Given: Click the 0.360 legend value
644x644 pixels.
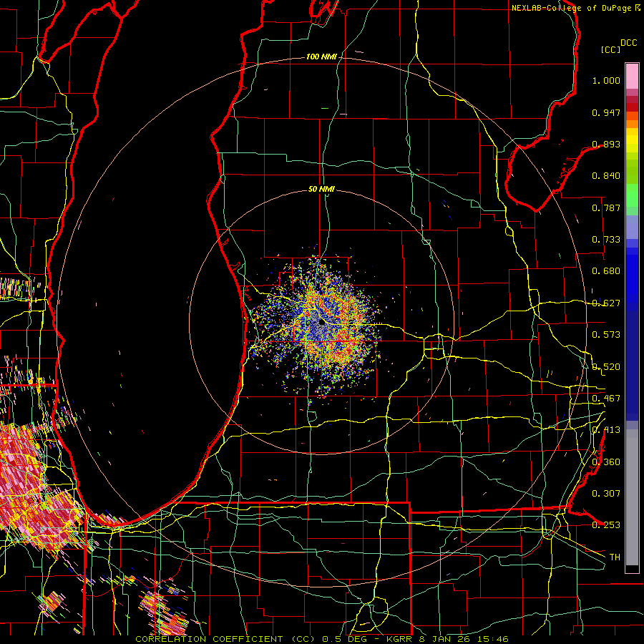Looking at the screenshot, I should point(606,462).
